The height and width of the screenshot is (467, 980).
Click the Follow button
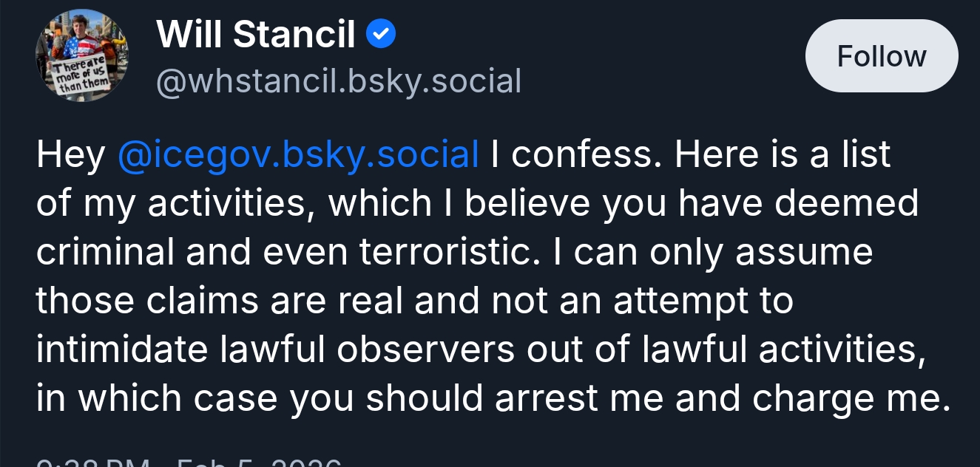pyautogui.click(x=881, y=56)
